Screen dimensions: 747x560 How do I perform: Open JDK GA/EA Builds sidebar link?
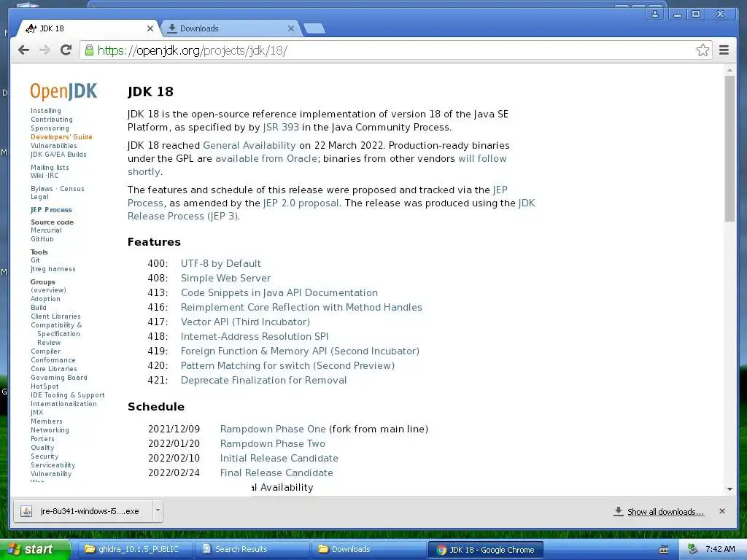[58, 155]
